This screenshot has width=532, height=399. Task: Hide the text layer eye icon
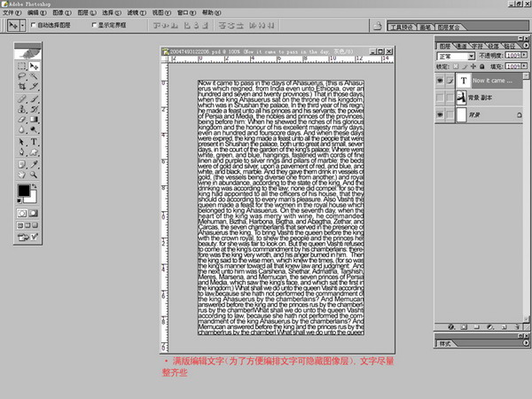(x=442, y=79)
